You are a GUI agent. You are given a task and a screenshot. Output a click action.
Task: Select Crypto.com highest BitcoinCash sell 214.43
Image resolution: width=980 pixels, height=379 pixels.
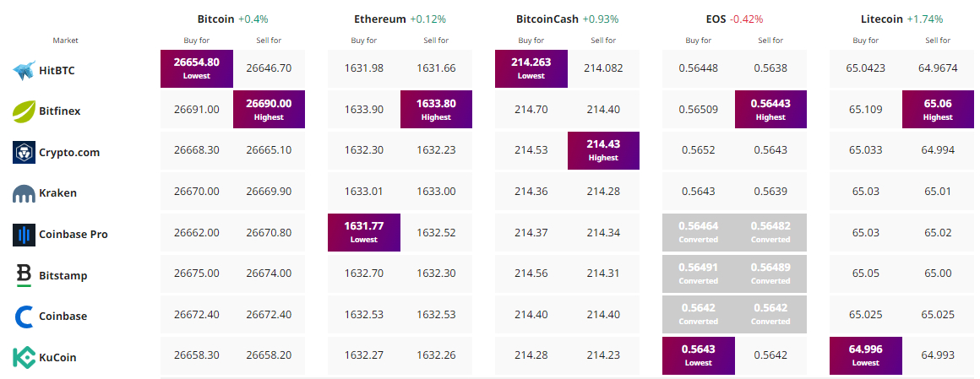pyautogui.click(x=603, y=150)
